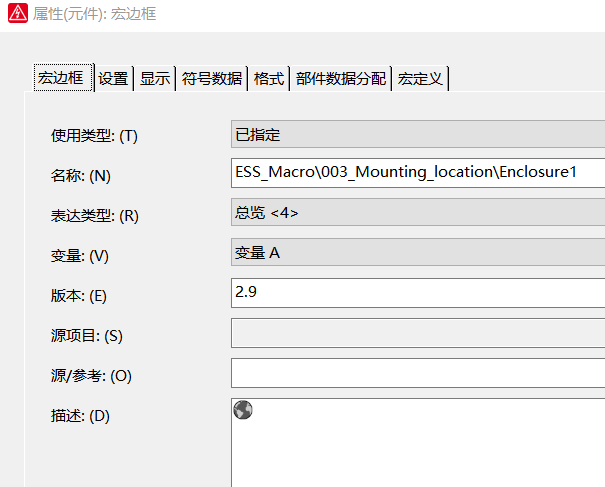This screenshot has width=605, height=487.
Task: Click the 名称: (N) label
Action: [81, 176]
